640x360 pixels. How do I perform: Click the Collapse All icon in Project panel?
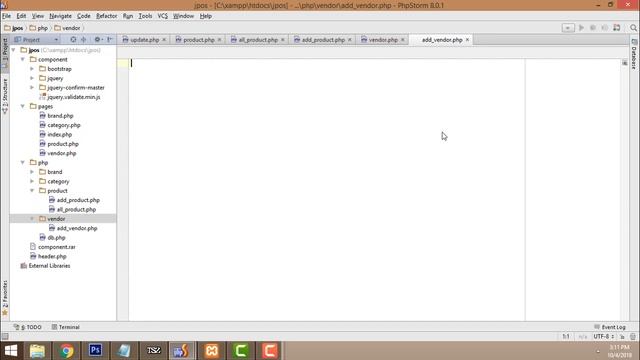click(84, 40)
